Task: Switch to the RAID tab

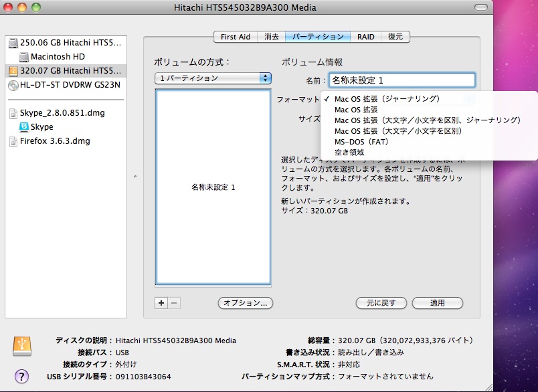Action: [366, 37]
